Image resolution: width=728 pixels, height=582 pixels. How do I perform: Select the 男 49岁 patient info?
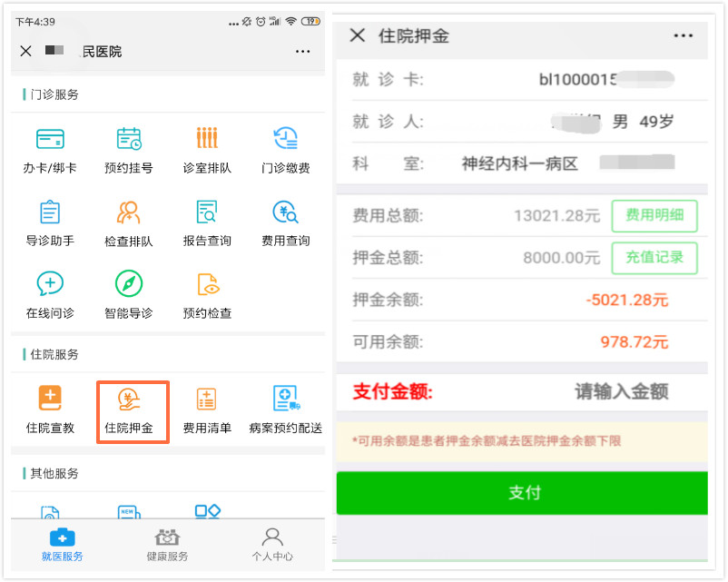(643, 122)
